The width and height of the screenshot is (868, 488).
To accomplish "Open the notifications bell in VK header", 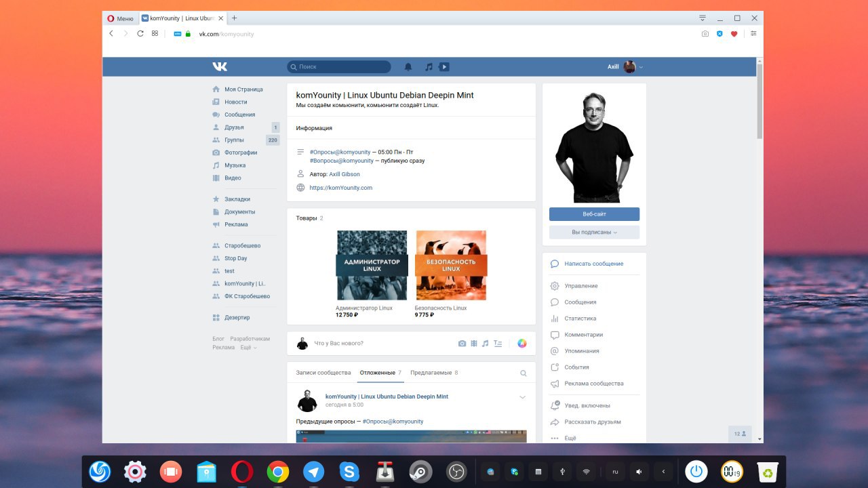I will point(408,66).
